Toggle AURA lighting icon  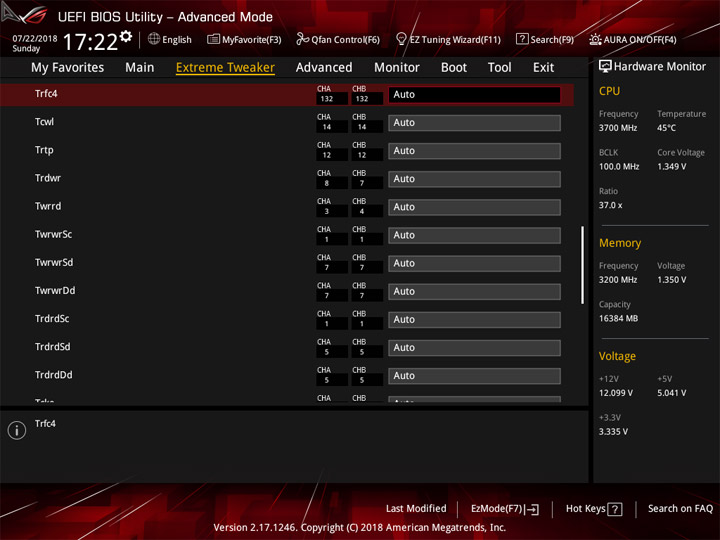pyautogui.click(x=595, y=39)
